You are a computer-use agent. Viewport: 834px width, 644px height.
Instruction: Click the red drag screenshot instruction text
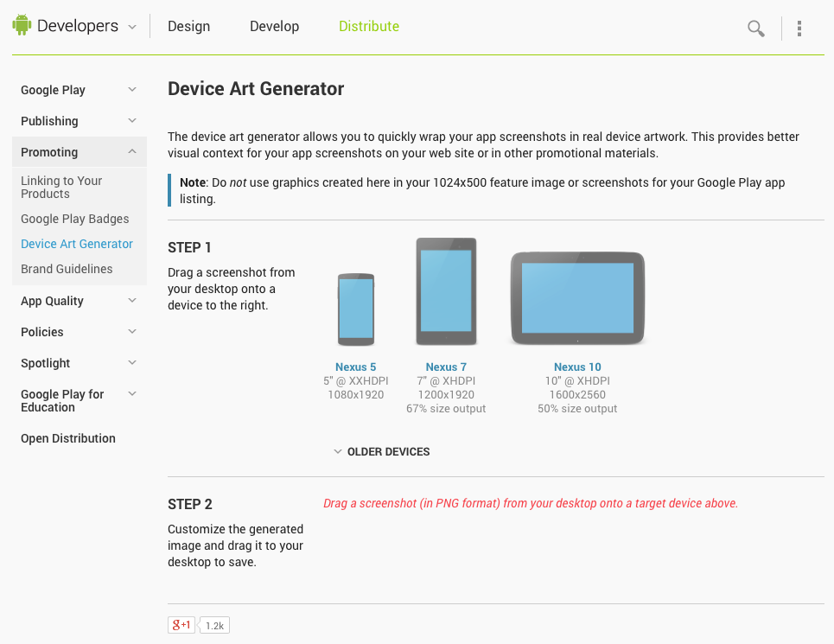click(x=531, y=503)
